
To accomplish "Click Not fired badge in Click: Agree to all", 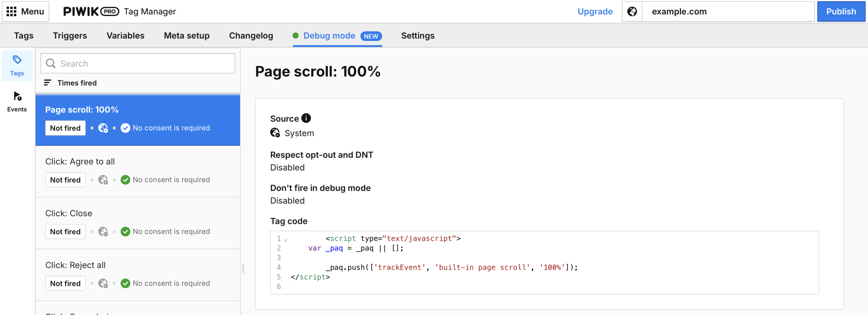I will point(65,180).
